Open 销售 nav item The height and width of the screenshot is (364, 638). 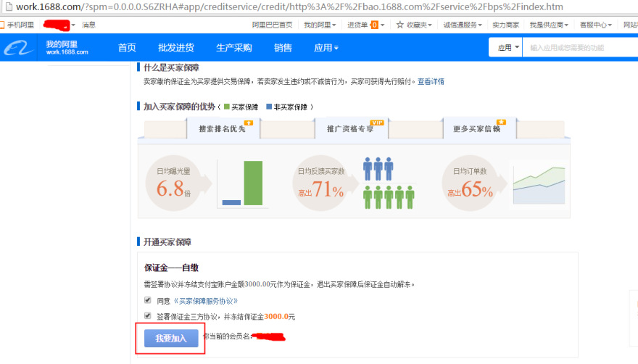[283, 48]
